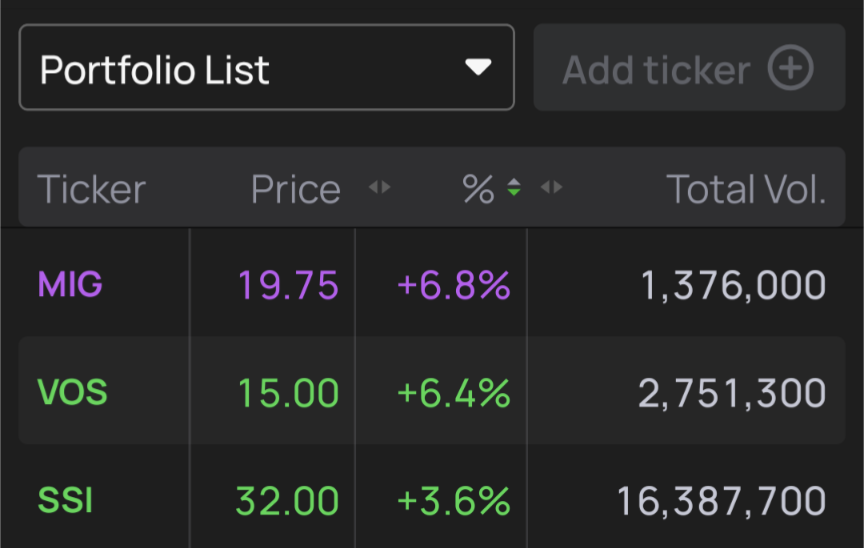Screen dimensions: 864x548
Task: Click the +6.8% change for MIG
Action: tap(453, 285)
